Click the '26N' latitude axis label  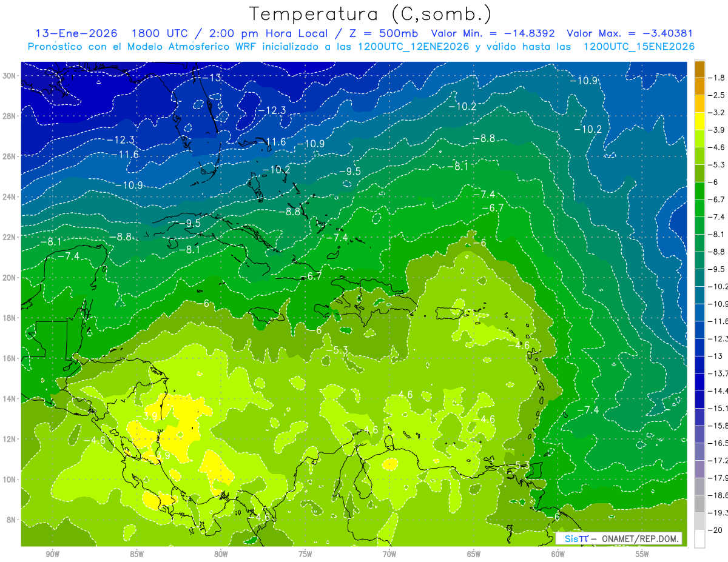point(8,156)
